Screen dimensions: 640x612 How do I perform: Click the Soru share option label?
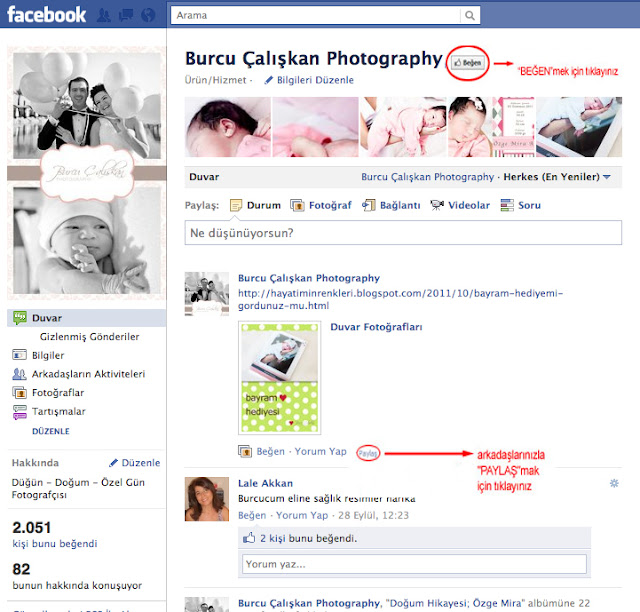[x=529, y=205]
